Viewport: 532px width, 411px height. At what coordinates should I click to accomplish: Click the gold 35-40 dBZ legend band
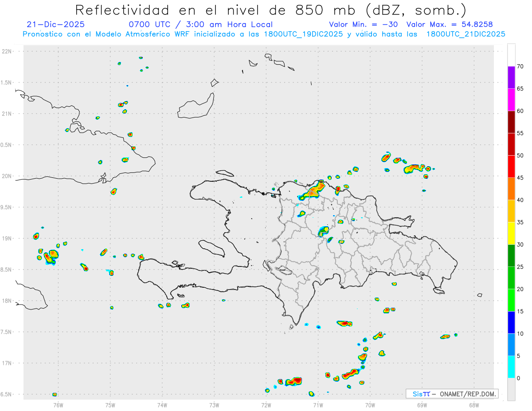(511, 211)
